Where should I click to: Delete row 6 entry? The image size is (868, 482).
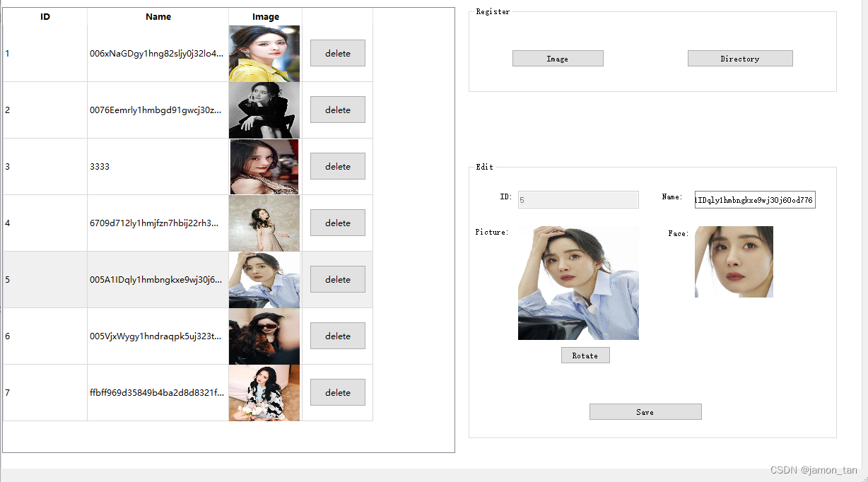(338, 336)
